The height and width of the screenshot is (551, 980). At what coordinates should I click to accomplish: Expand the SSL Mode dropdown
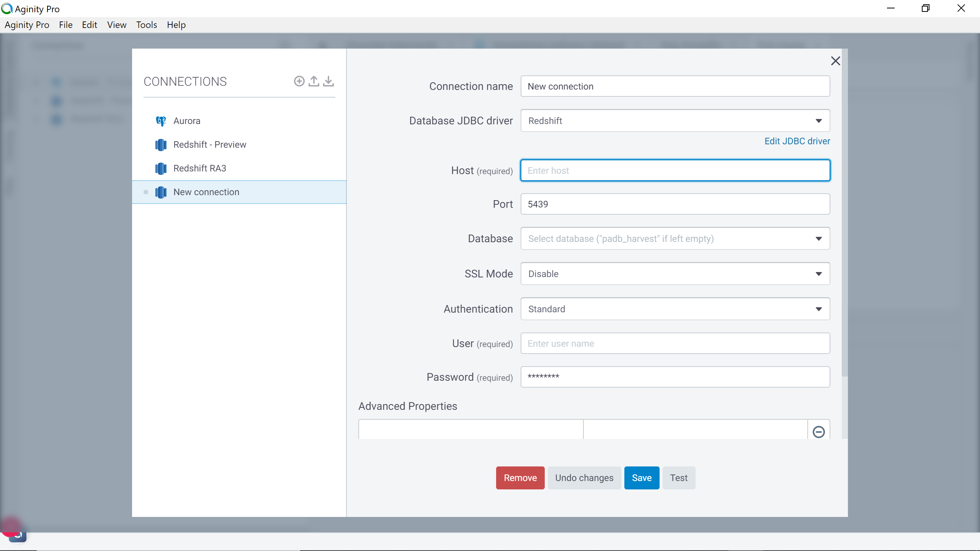(675, 274)
